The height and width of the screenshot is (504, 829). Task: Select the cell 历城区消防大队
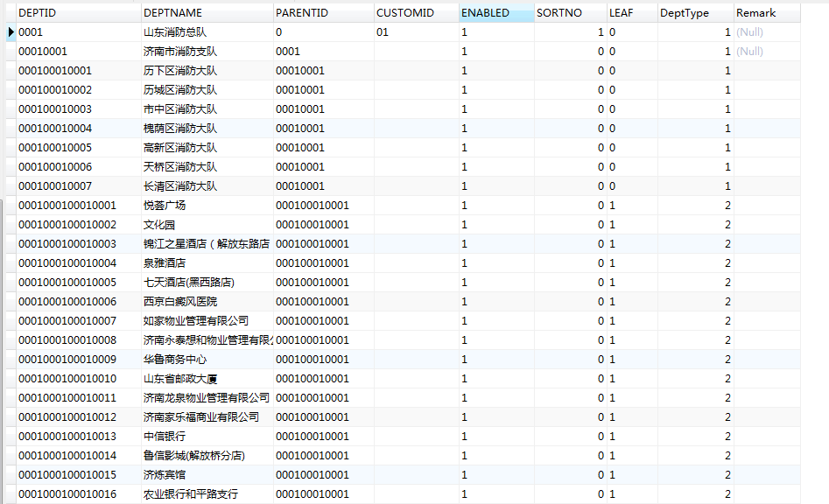[x=207, y=90]
